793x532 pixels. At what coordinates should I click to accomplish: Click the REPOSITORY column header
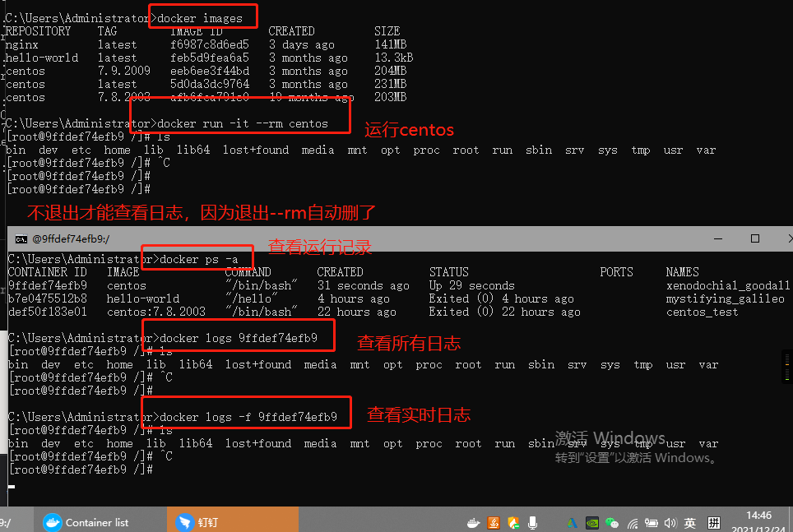(38, 31)
